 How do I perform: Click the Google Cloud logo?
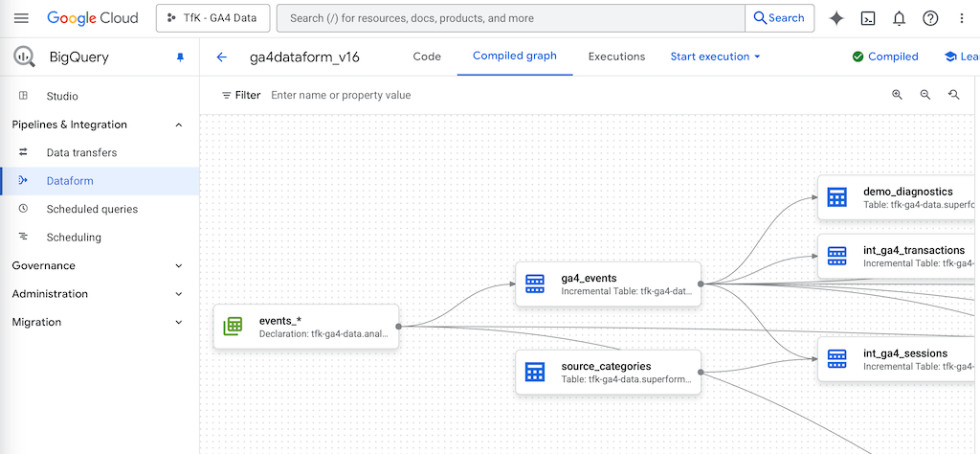(x=93, y=18)
